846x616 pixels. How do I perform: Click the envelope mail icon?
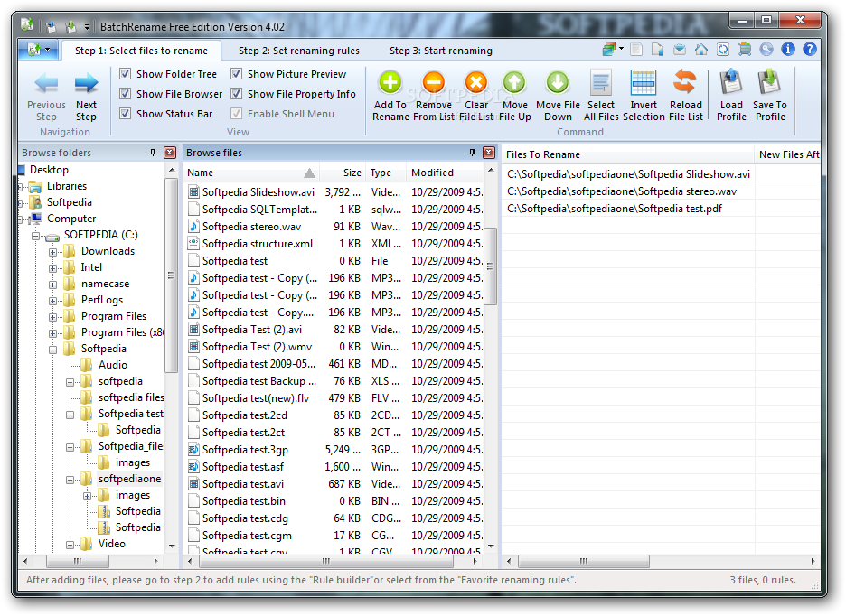click(x=680, y=50)
